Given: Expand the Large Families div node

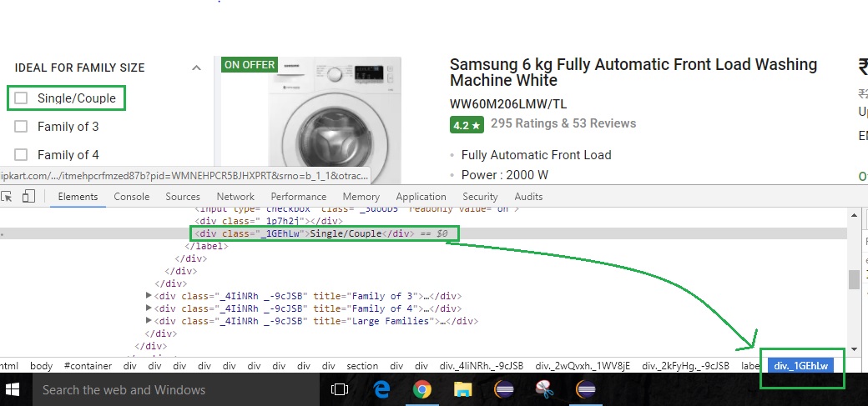Looking at the screenshot, I should pos(149,320).
